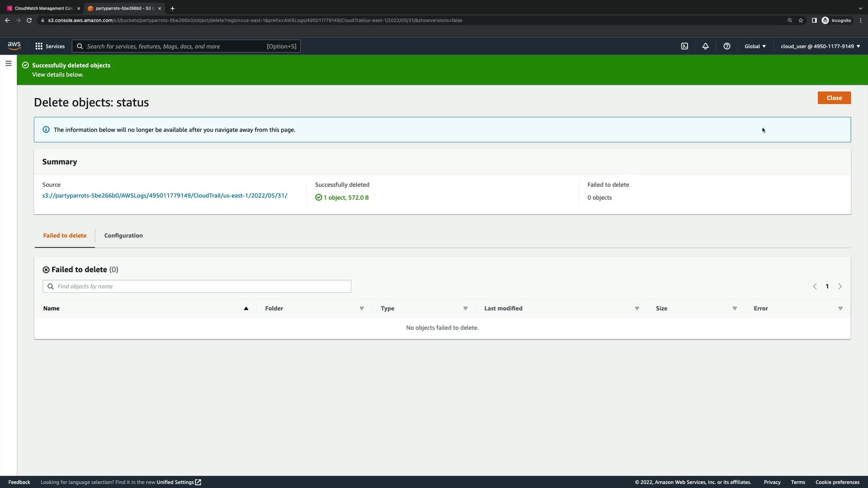Open the help question mark icon
This screenshot has width=868, height=488.
tap(726, 46)
